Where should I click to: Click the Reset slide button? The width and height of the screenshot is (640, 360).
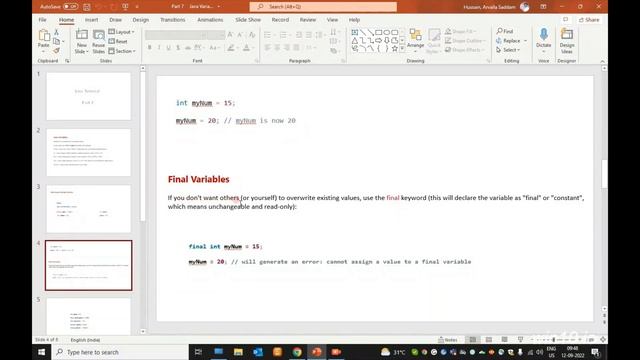click(x=118, y=41)
